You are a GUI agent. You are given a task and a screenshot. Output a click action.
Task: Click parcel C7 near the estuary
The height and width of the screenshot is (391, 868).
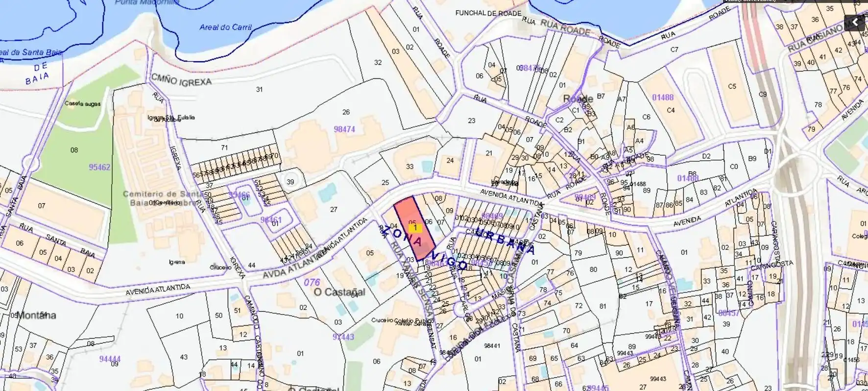point(675,49)
